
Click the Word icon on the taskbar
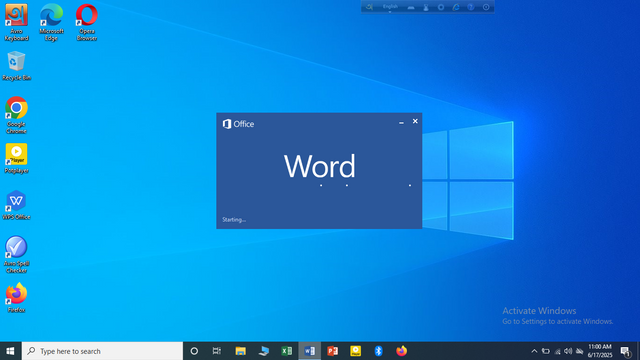pos(309,351)
